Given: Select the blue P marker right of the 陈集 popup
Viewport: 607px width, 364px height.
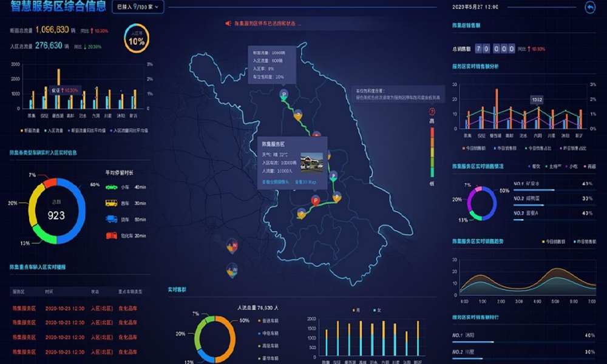Looking at the screenshot, I should [333, 176].
